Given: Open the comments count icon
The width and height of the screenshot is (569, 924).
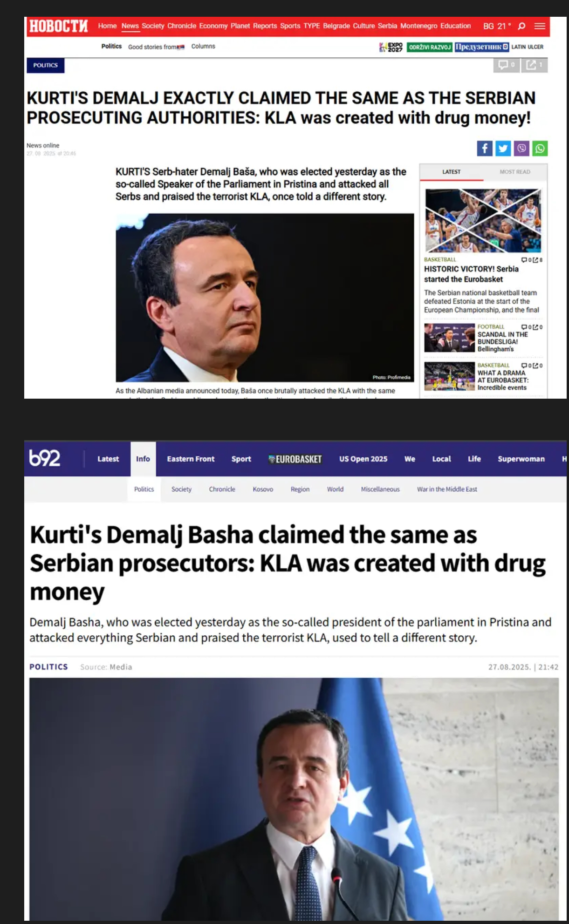Looking at the screenshot, I should [506, 65].
